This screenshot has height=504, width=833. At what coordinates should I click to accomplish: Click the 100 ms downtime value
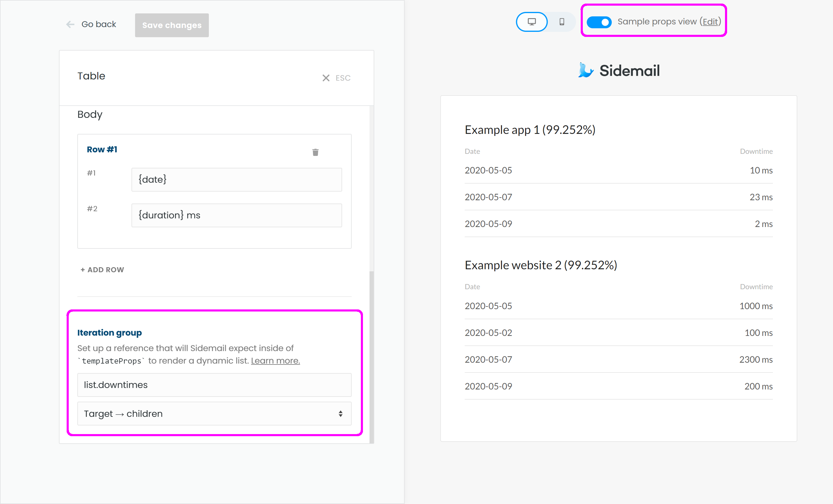tap(759, 333)
